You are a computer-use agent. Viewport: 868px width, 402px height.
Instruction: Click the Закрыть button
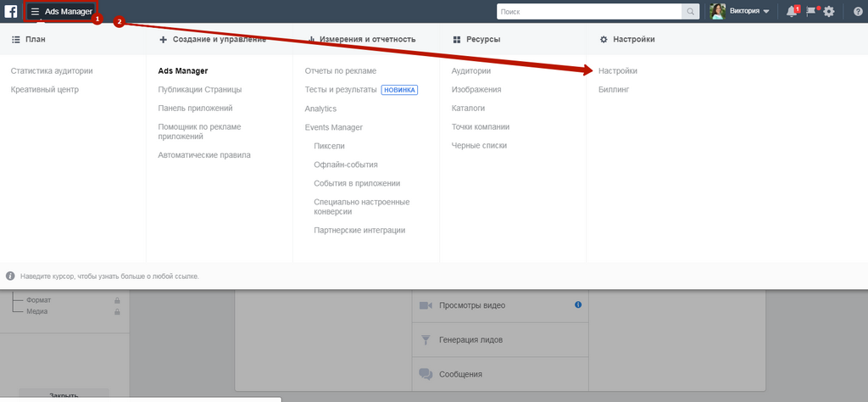click(64, 395)
